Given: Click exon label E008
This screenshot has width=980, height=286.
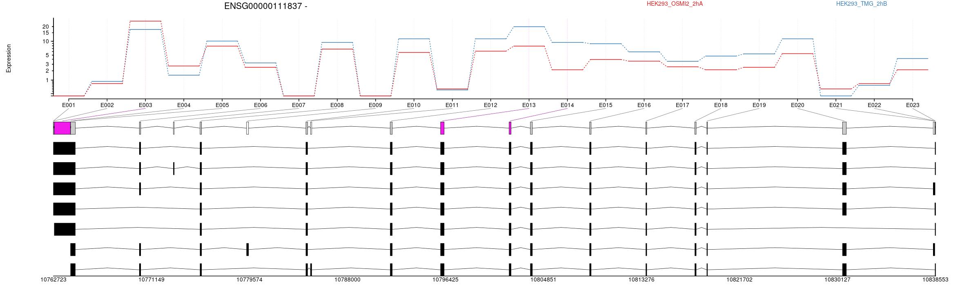Looking at the screenshot, I should point(337,105).
